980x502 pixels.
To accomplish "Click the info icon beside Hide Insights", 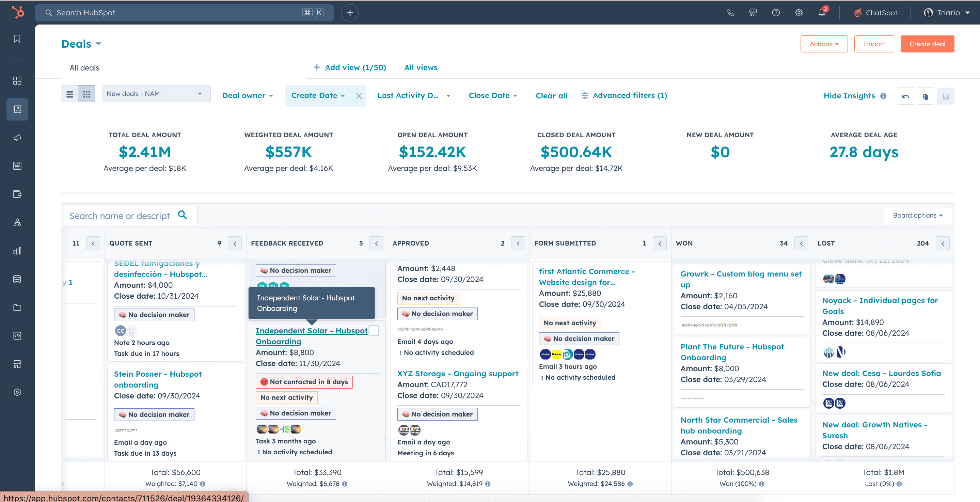I will pos(883,96).
